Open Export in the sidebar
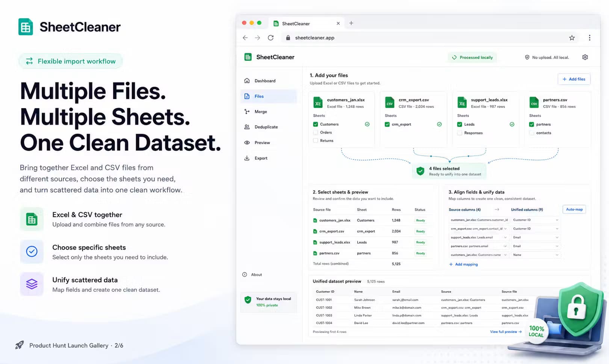Screen dimensions: 609x364 coord(268,158)
